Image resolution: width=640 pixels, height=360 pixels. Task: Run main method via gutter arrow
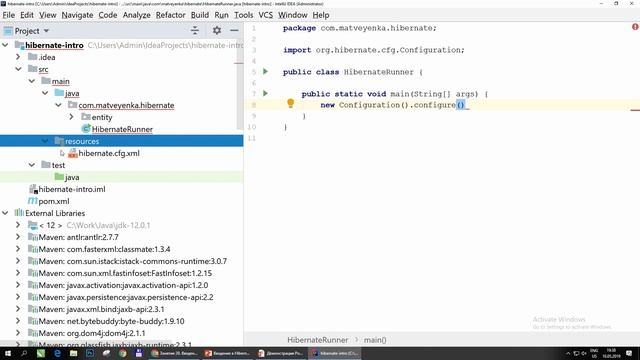coord(265,93)
